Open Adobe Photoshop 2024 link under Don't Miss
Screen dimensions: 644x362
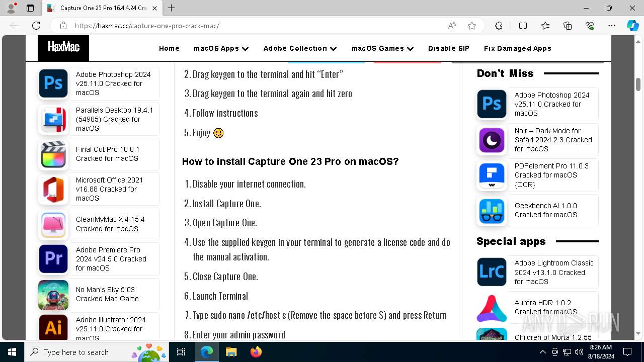pyautogui.click(x=552, y=104)
